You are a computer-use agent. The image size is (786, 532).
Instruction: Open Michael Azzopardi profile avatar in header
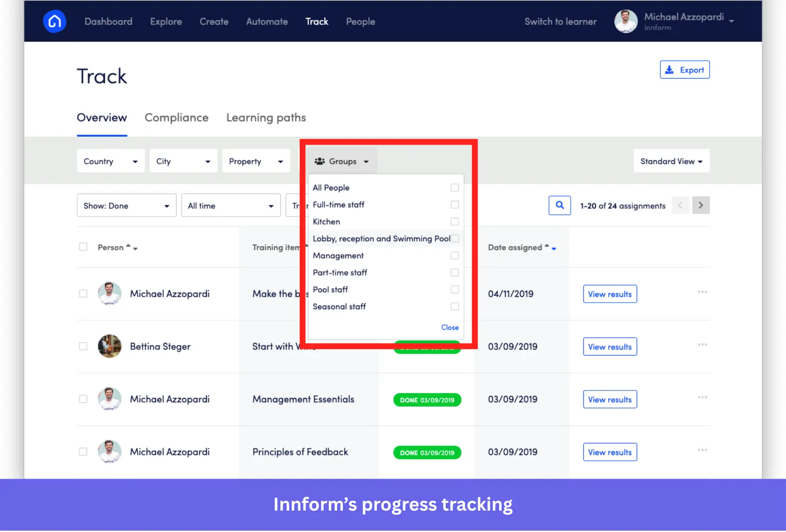(626, 21)
